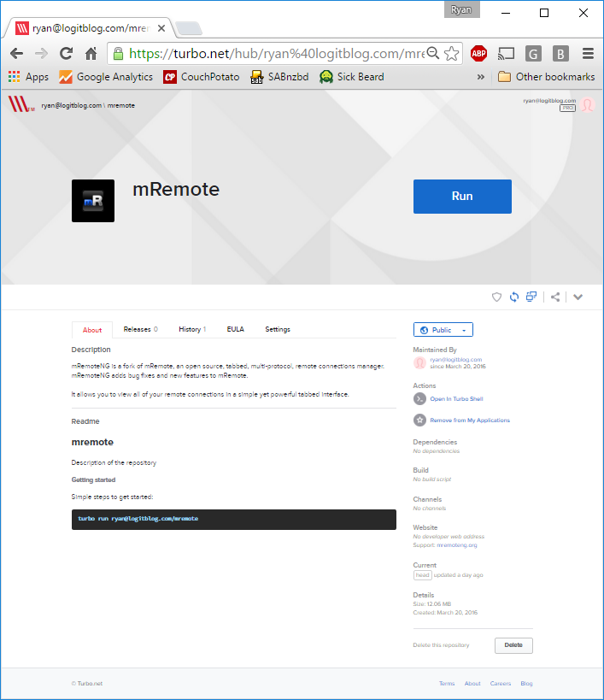
Task: Open the AdBlock Plus extension icon
Action: click(478, 54)
